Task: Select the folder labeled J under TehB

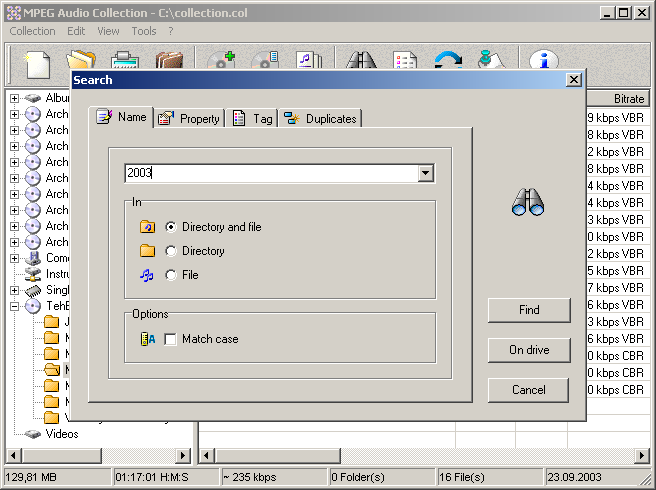Action: (52, 322)
